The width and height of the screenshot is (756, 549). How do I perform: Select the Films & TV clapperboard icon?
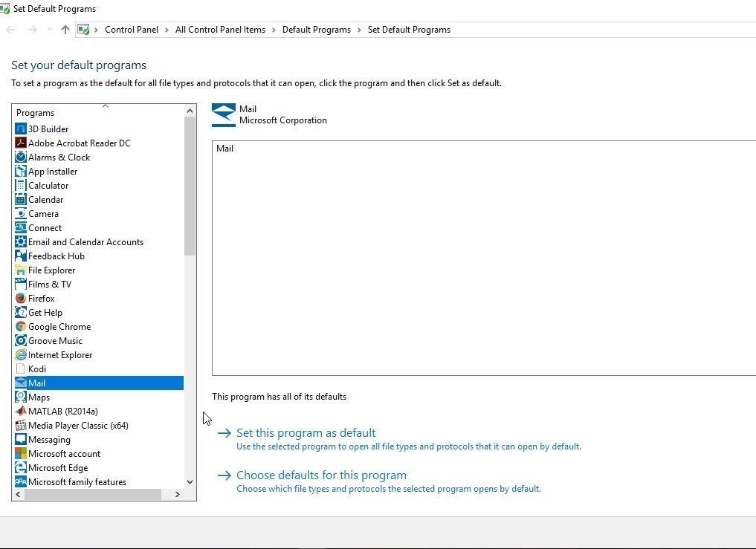(x=20, y=284)
